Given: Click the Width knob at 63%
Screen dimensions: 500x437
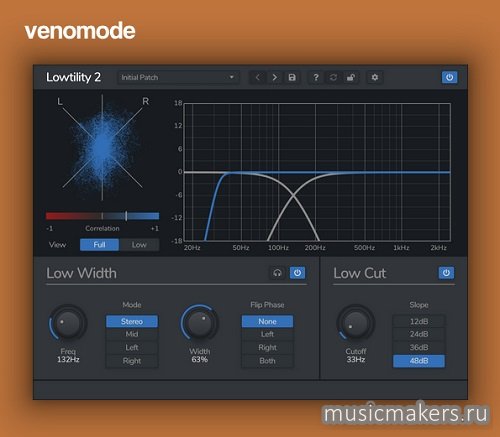Looking at the screenshot, I should pos(200,323).
